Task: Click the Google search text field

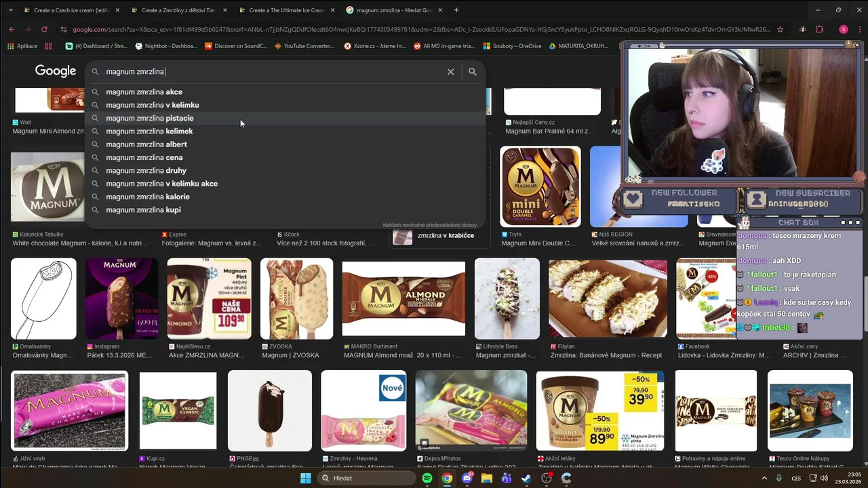Action: click(271, 72)
